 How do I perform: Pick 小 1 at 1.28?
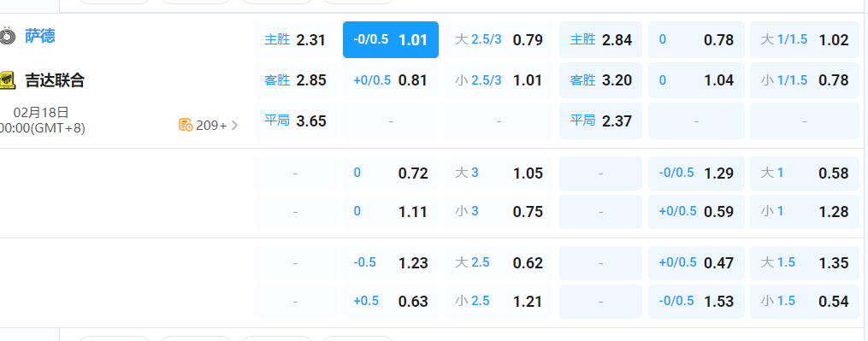click(x=805, y=211)
